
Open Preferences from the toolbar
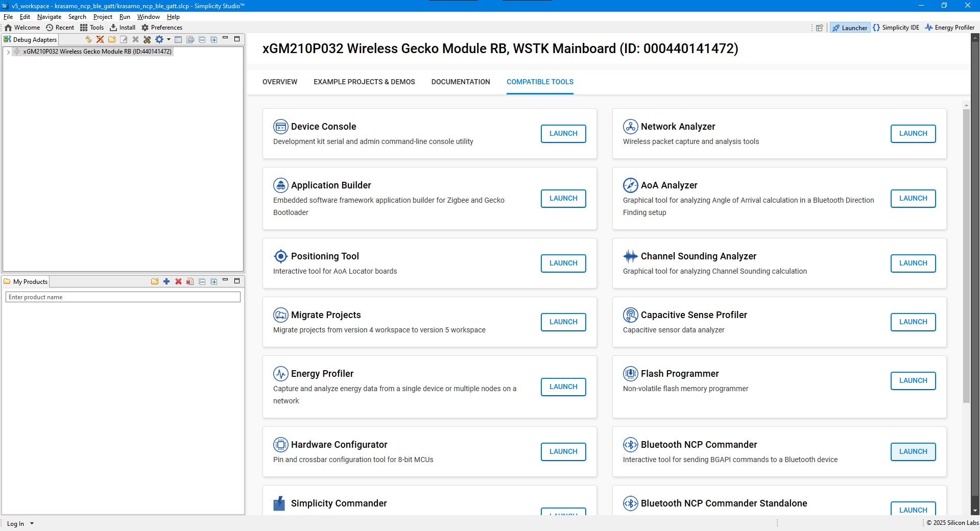pyautogui.click(x=162, y=28)
